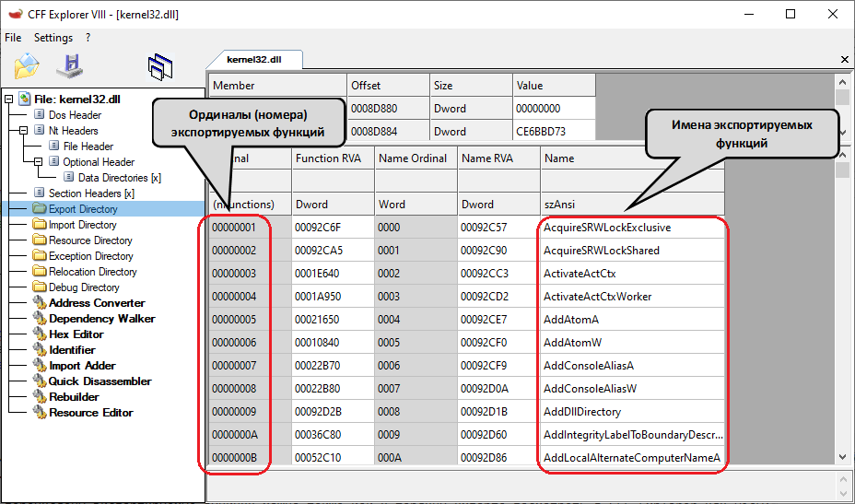The image size is (855, 504).
Task: Click the Dependency Walker tool icon
Action: pos(40,318)
